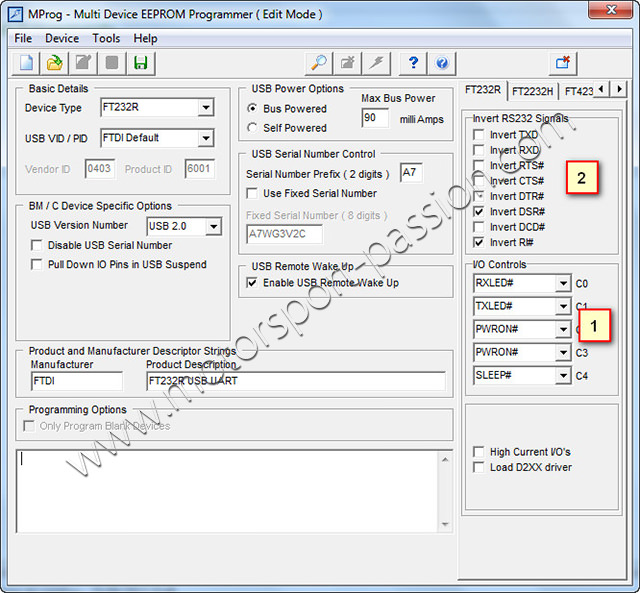Image resolution: width=640 pixels, height=593 pixels.
Task: Click the exit program icon in the toolbar
Action: [x=563, y=63]
